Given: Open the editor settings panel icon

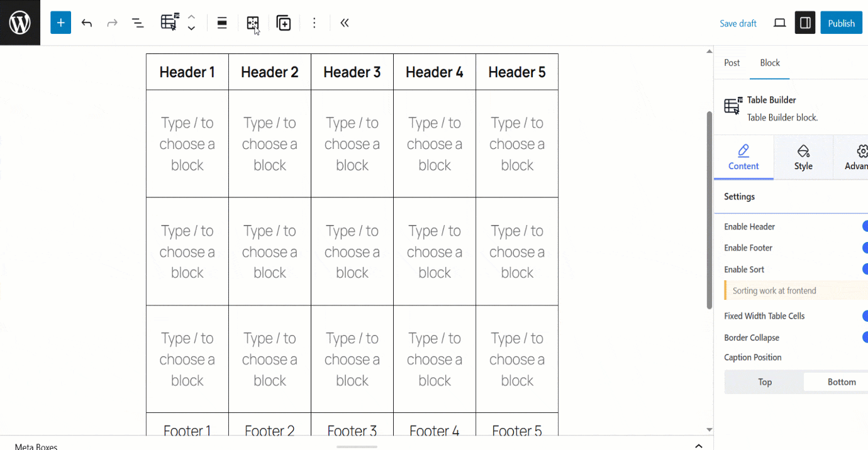Looking at the screenshot, I should click(x=804, y=22).
